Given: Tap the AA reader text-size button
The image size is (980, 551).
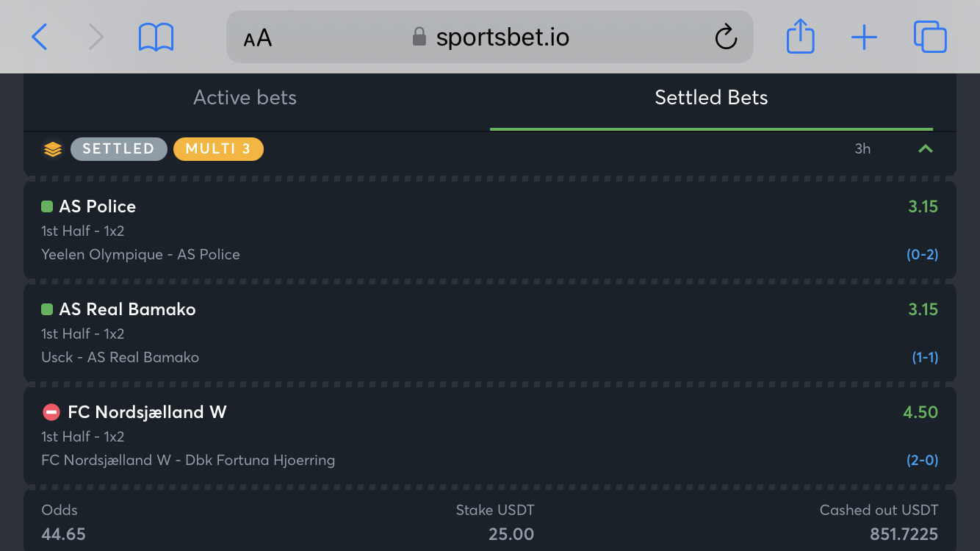Looking at the screenshot, I should coord(258,37).
